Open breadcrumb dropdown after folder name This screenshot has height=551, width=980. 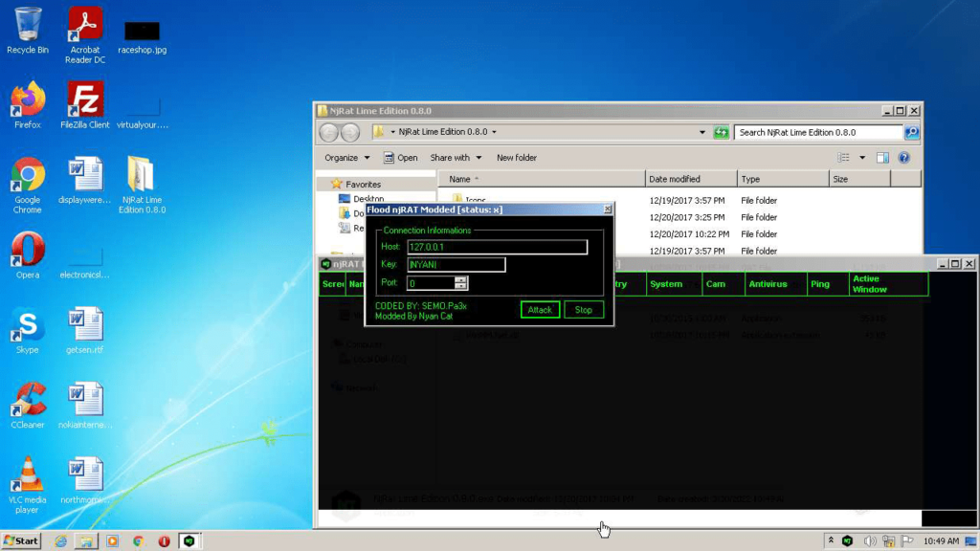pos(494,132)
